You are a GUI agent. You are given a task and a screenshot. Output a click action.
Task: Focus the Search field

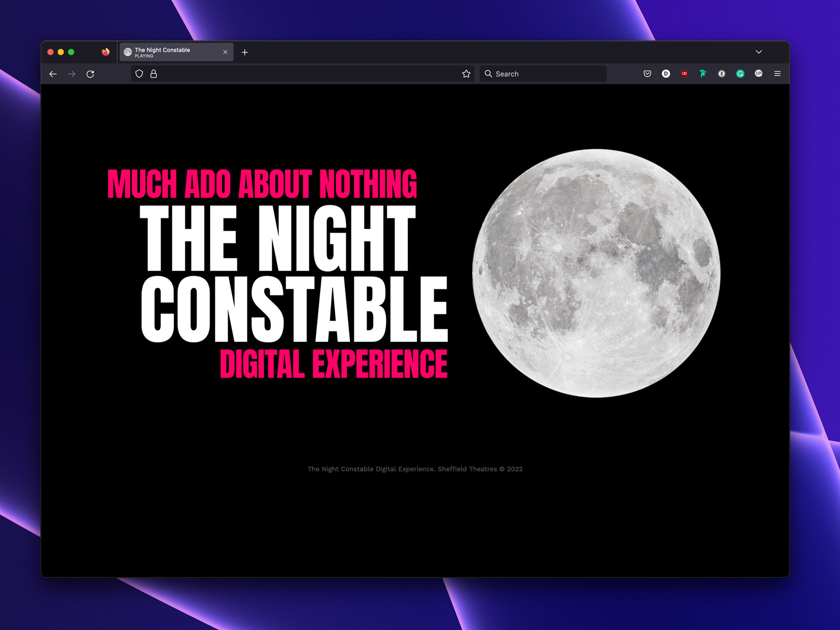coord(543,74)
